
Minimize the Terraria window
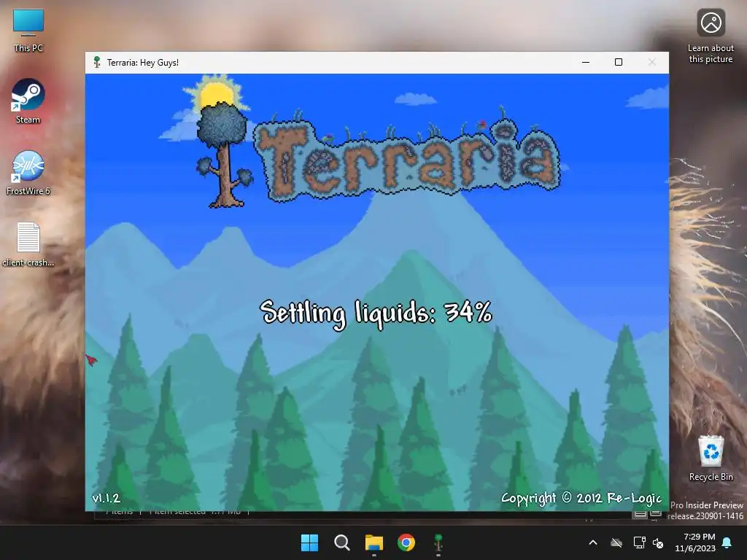pos(586,63)
